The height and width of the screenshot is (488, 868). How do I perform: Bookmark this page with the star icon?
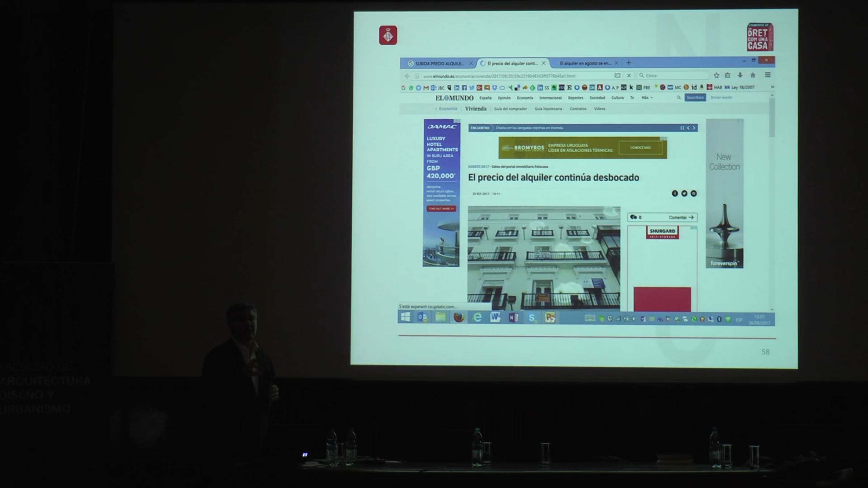tap(716, 75)
